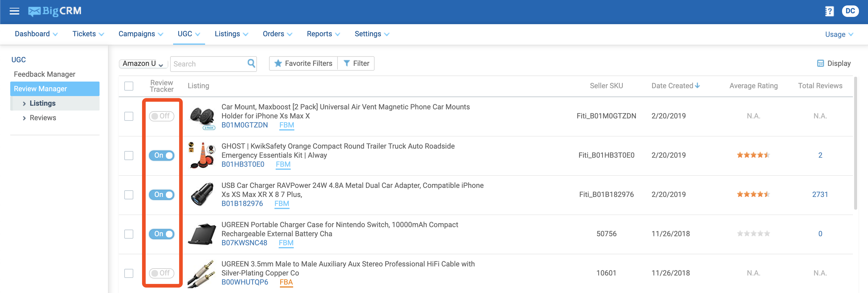Image resolution: width=868 pixels, height=293 pixels.
Task: Click FBM tag on Car Mount listing
Action: pos(287,125)
